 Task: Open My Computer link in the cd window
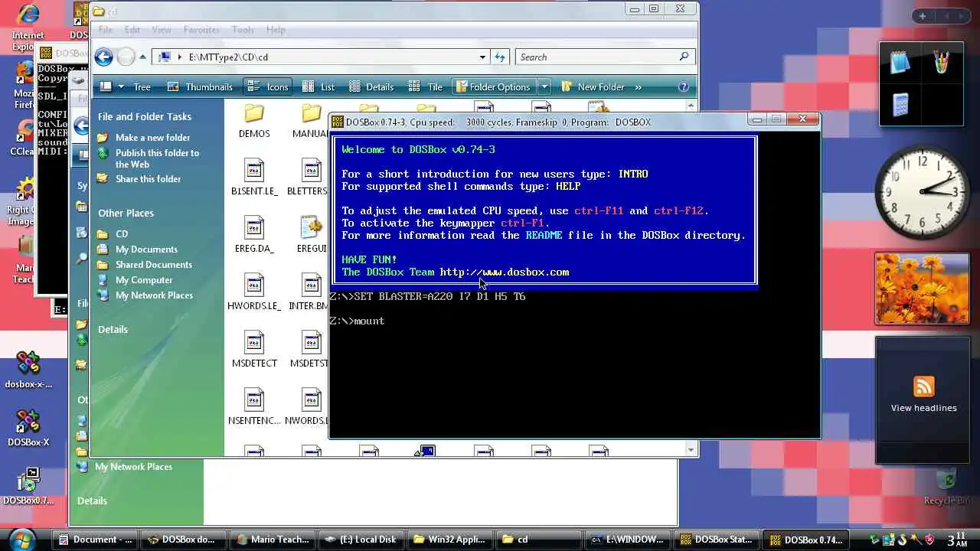(x=144, y=279)
